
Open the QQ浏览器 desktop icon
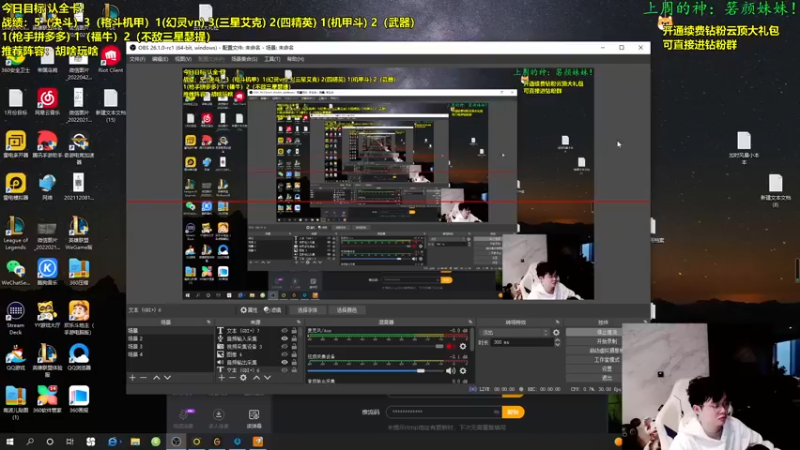tap(79, 357)
